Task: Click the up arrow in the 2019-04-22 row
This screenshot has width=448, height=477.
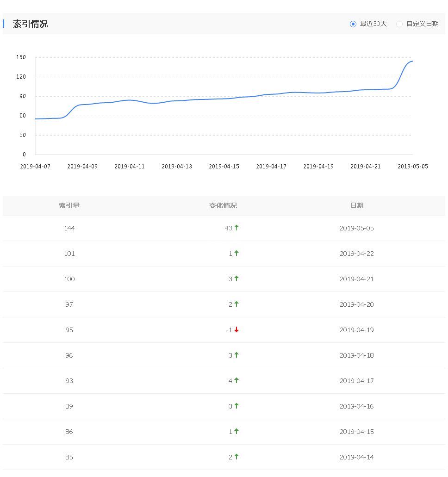Action: (x=236, y=253)
